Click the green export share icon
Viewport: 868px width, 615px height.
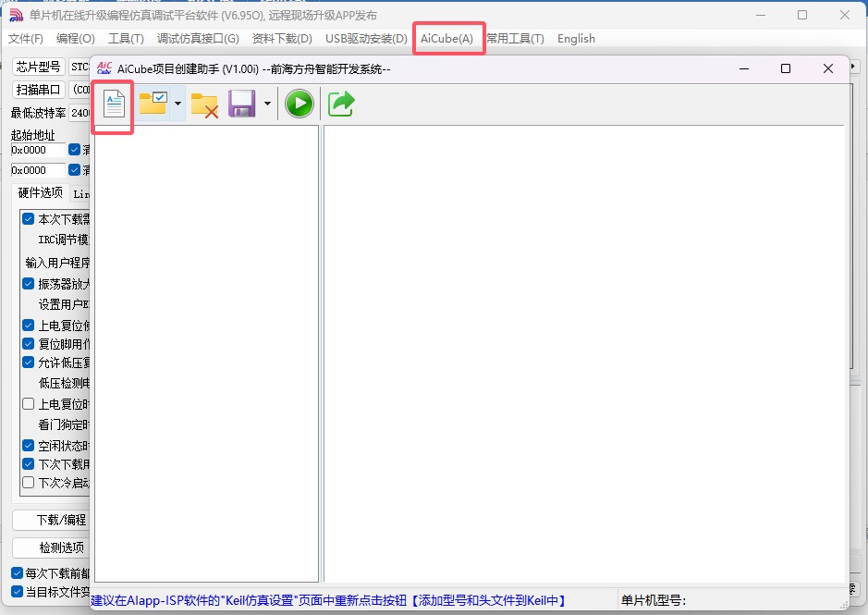coord(341,104)
